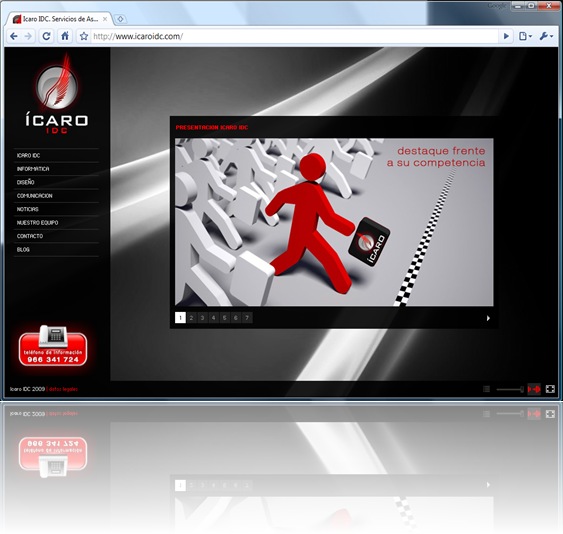Click the main presentation slide image
This screenshot has width=563, height=534.
[x=334, y=222]
